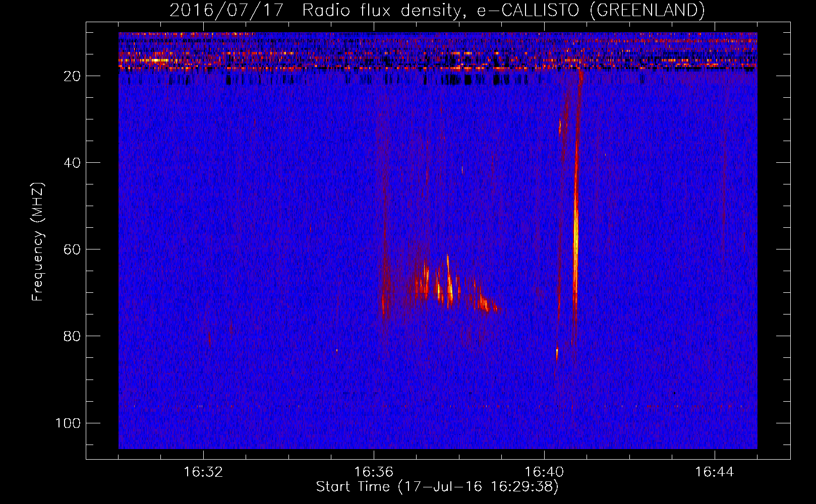Click the 60 MHz frequency tick label
This screenshot has height=504, width=816.
point(72,249)
